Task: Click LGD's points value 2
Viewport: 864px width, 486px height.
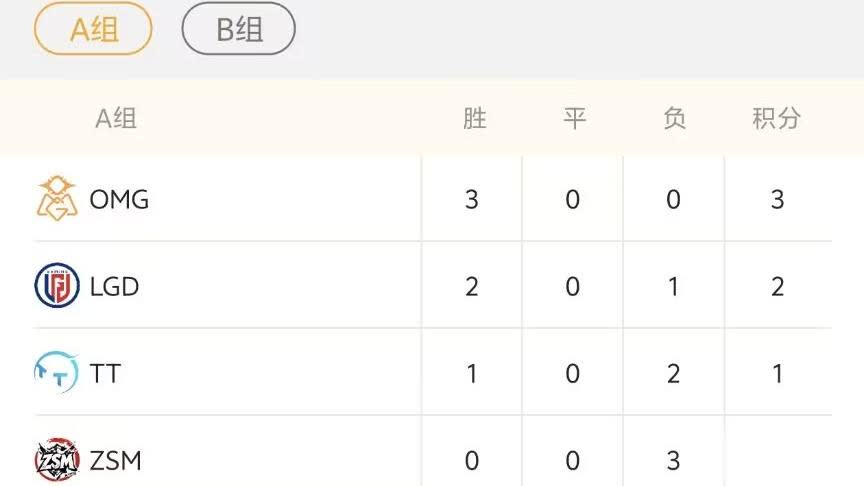Action: coord(777,287)
